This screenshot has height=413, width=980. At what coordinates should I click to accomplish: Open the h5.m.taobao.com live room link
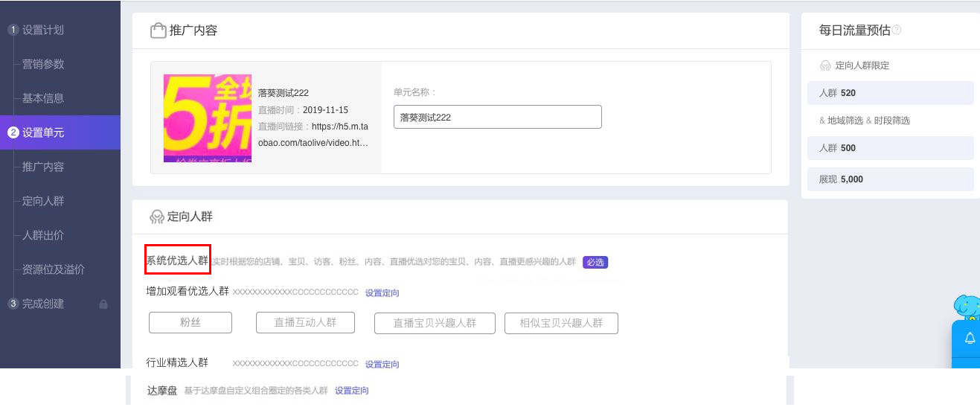click(x=313, y=135)
